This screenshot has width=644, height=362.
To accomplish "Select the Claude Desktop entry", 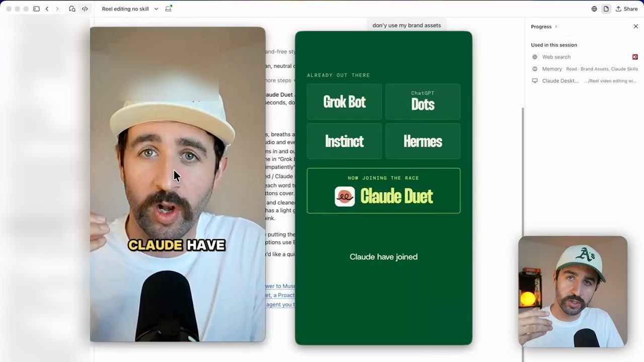I will 560,81.
